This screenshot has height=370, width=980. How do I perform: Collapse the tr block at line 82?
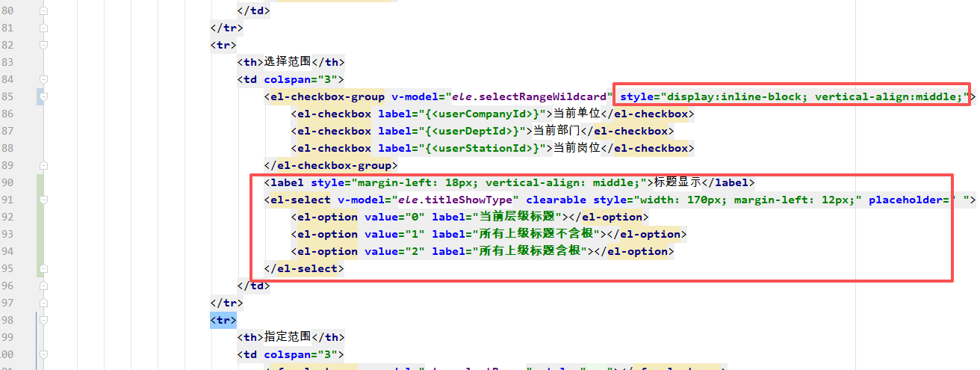(43, 45)
